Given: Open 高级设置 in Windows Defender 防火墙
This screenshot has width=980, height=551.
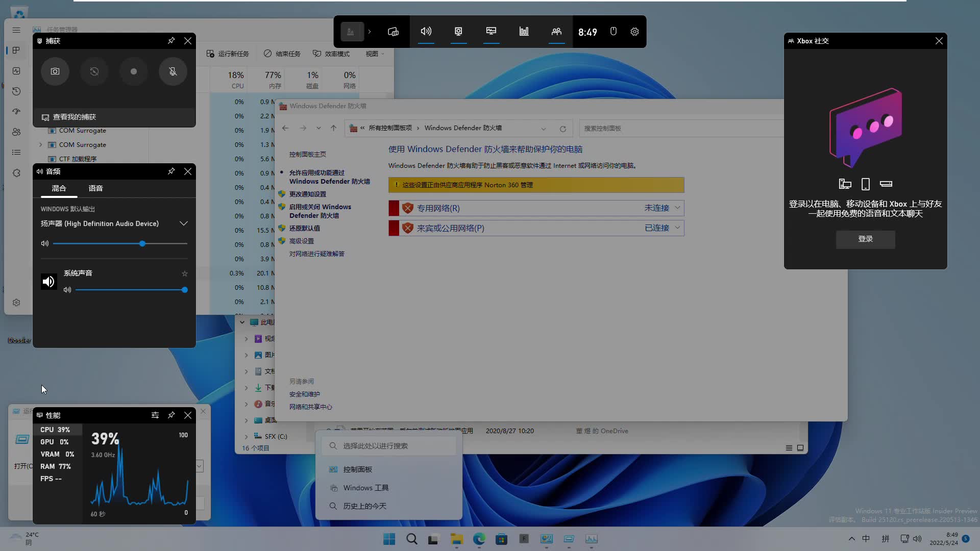Looking at the screenshot, I should (x=303, y=241).
